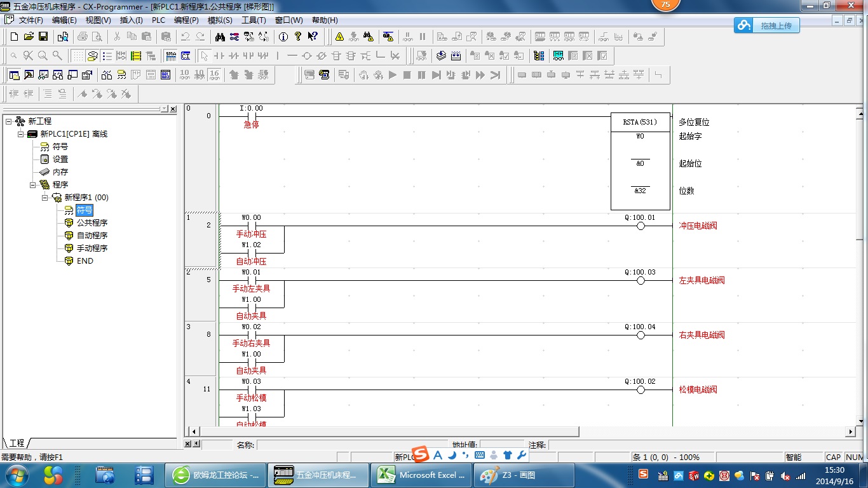
Task: Collapse the 新程序1 (00) tree node
Action: click(x=45, y=198)
